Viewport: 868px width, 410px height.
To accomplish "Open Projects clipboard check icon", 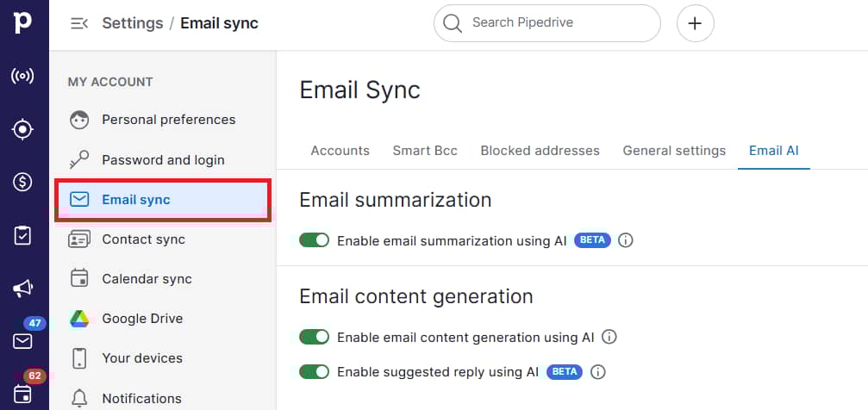I will pyautogui.click(x=22, y=236).
